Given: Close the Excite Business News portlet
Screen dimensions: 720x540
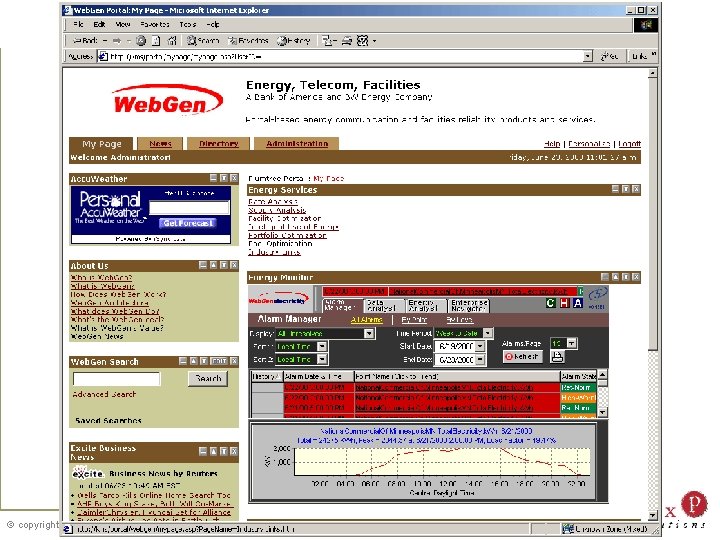Looking at the screenshot, I should tap(234, 451).
